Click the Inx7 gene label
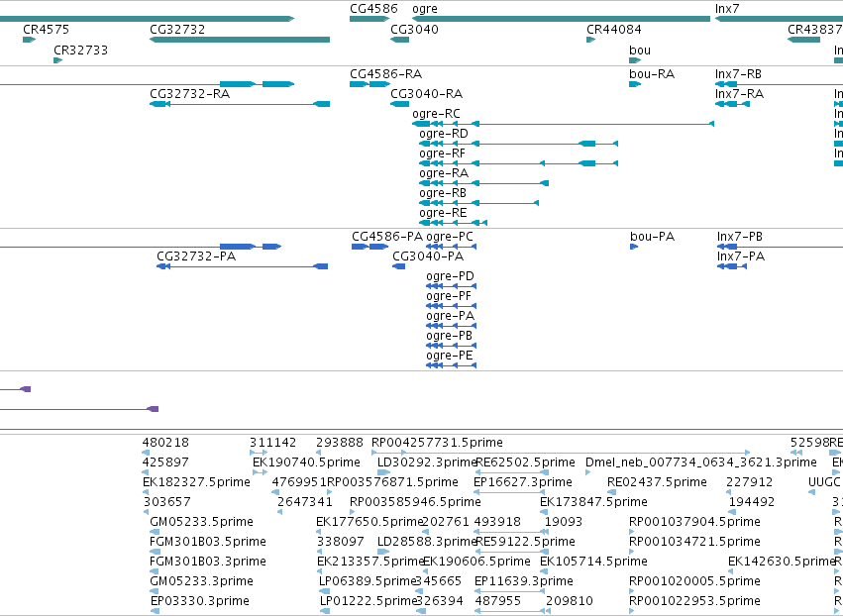Screen dimensions: 843x616 pyautogui.click(x=727, y=9)
